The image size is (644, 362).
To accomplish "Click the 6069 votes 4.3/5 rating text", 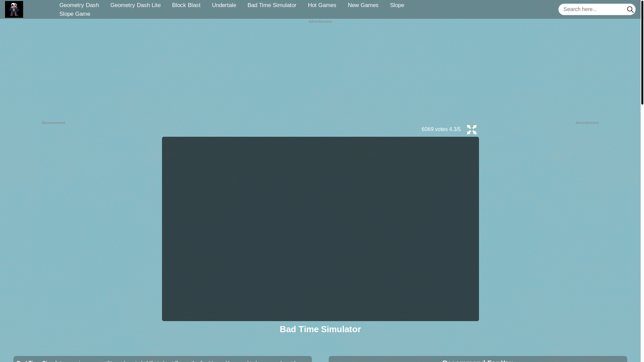I will tap(441, 129).
